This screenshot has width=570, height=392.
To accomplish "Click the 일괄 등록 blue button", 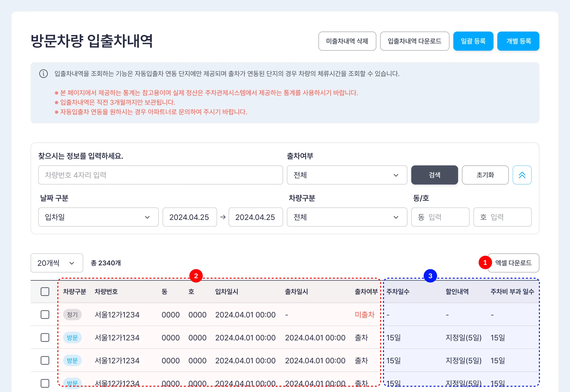I will pos(473,41).
